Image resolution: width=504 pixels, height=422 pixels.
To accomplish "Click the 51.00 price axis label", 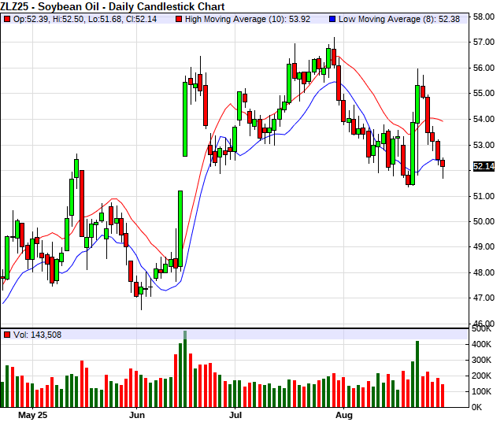I will (x=484, y=196).
